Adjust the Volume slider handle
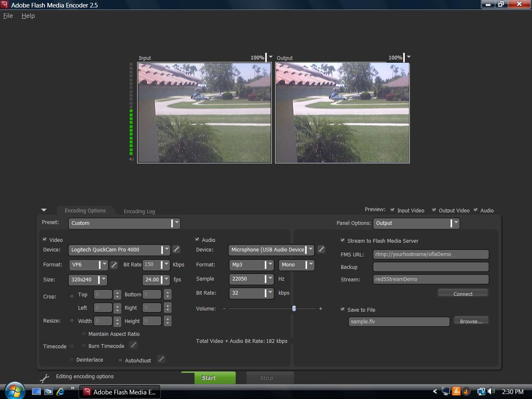The height and width of the screenshot is (399, 532). [x=294, y=308]
